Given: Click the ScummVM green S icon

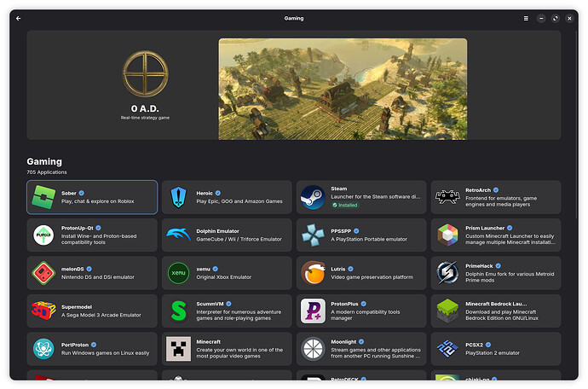Looking at the screenshot, I should [x=178, y=311].
